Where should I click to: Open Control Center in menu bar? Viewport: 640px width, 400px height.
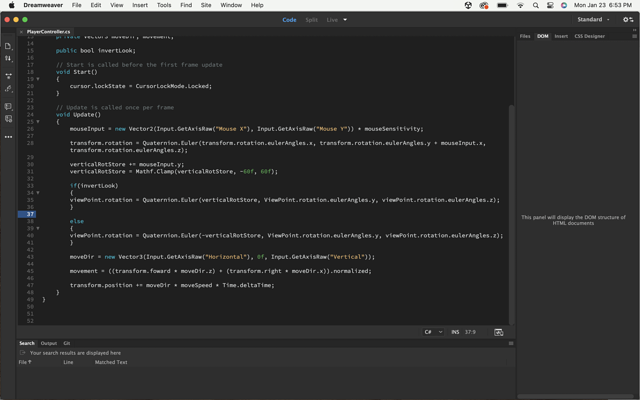click(x=550, y=5)
